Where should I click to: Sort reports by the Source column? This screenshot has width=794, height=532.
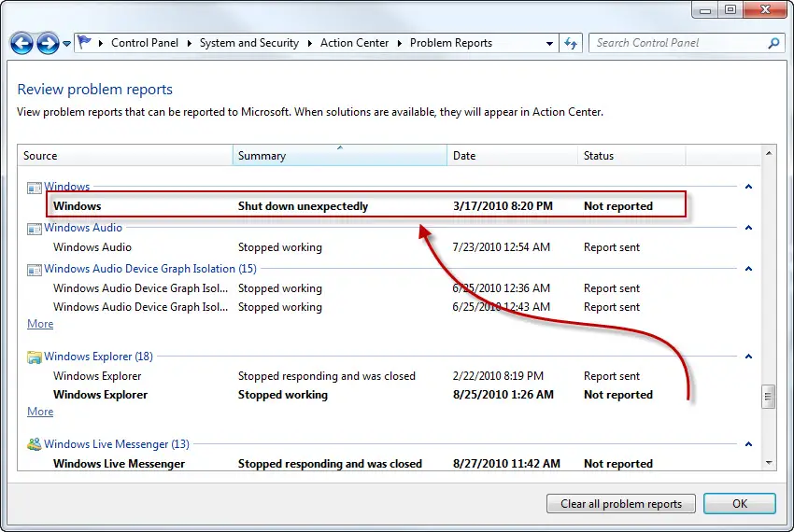pyautogui.click(x=125, y=155)
